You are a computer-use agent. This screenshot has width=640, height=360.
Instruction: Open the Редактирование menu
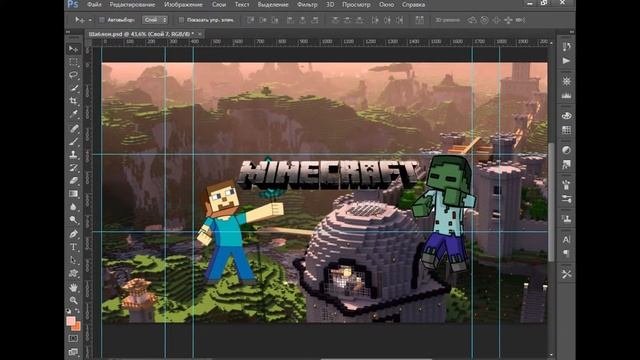[x=132, y=5]
